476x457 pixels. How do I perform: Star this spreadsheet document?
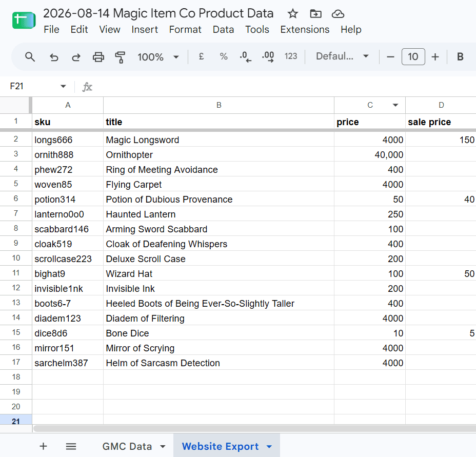(293, 14)
